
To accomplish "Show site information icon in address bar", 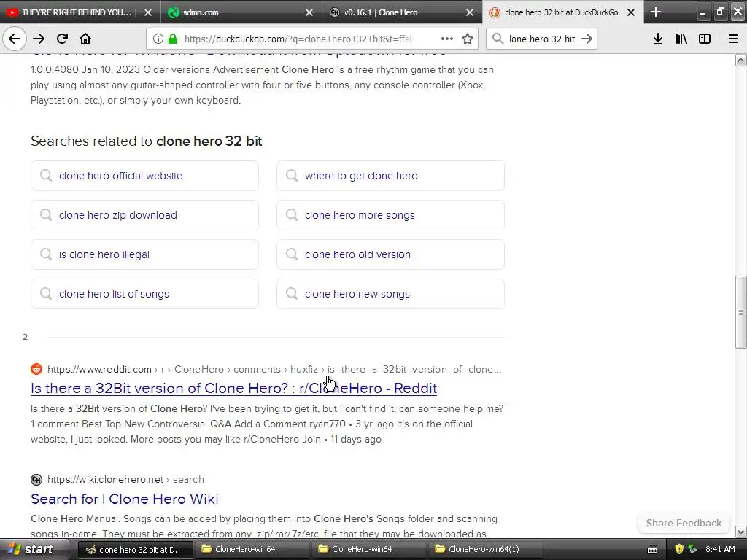I will (158, 39).
